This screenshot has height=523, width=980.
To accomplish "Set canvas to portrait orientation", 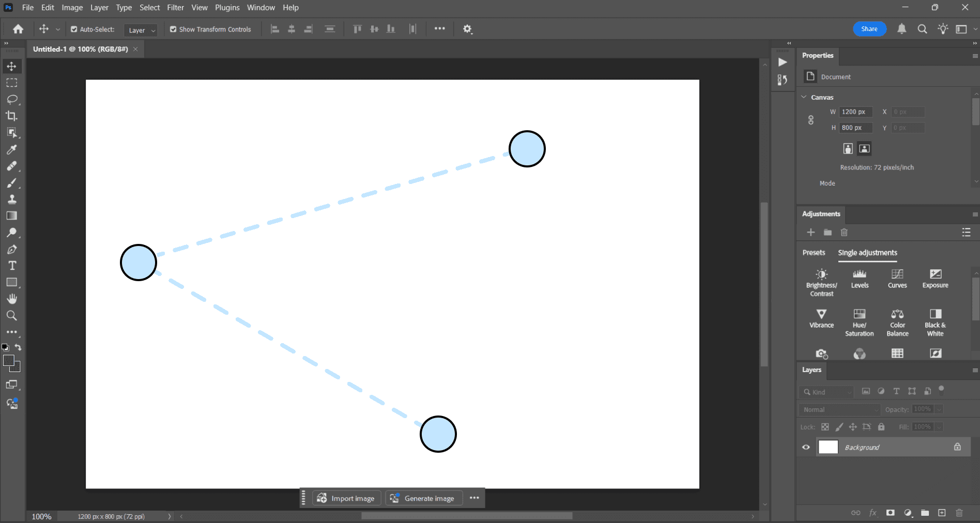I will [x=848, y=149].
